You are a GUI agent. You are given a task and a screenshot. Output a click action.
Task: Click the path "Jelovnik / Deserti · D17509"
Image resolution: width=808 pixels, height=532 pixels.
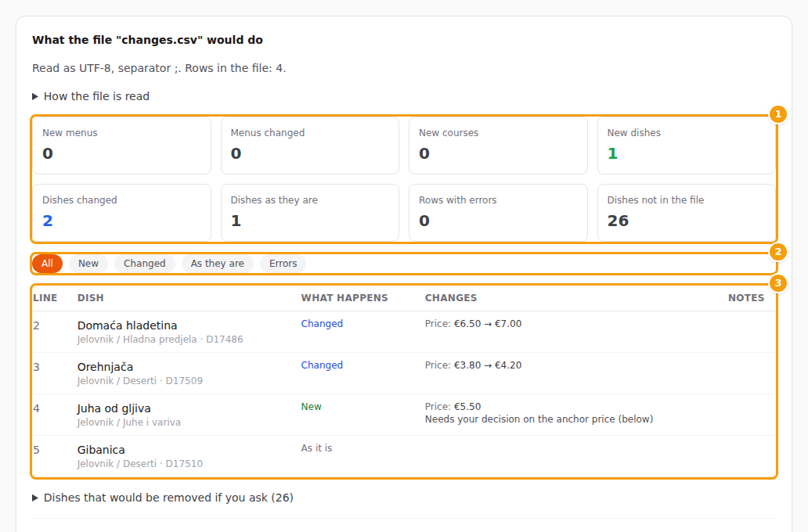coord(140,380)
